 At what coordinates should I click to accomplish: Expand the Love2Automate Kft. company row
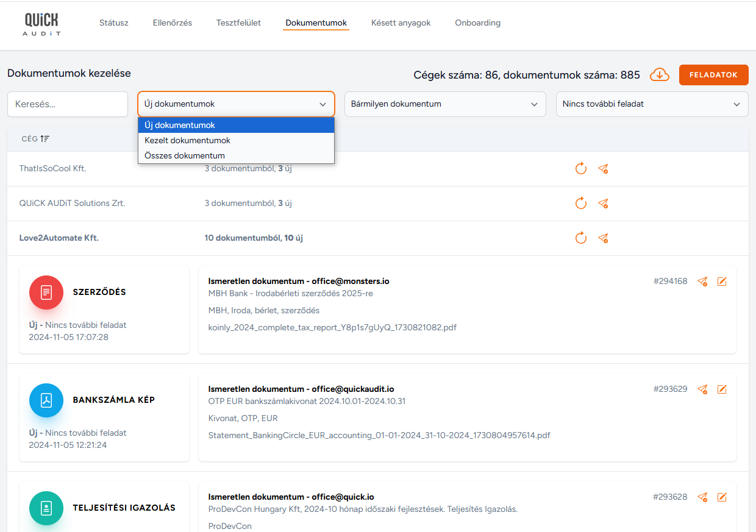click(x=59, y=238)
